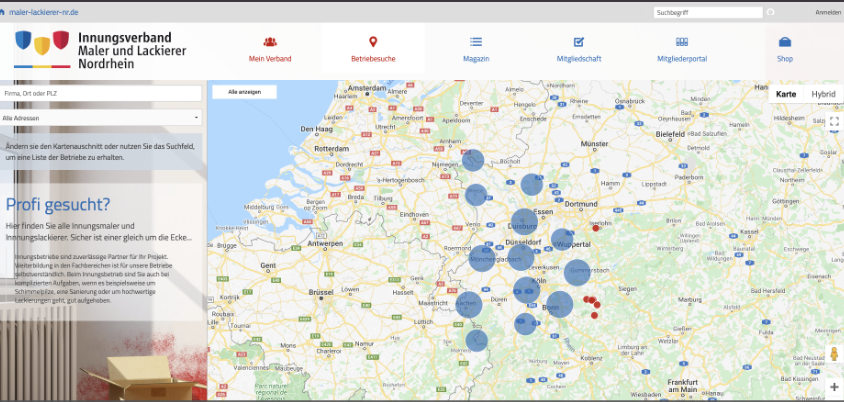Zoom in with the plus button

pos(834,387)
